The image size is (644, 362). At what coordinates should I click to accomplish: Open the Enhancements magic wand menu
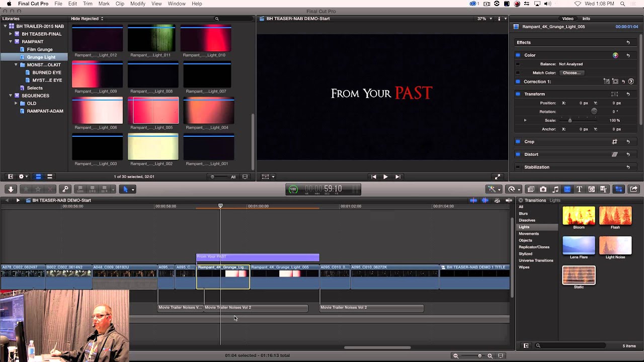tap(493, 189)
